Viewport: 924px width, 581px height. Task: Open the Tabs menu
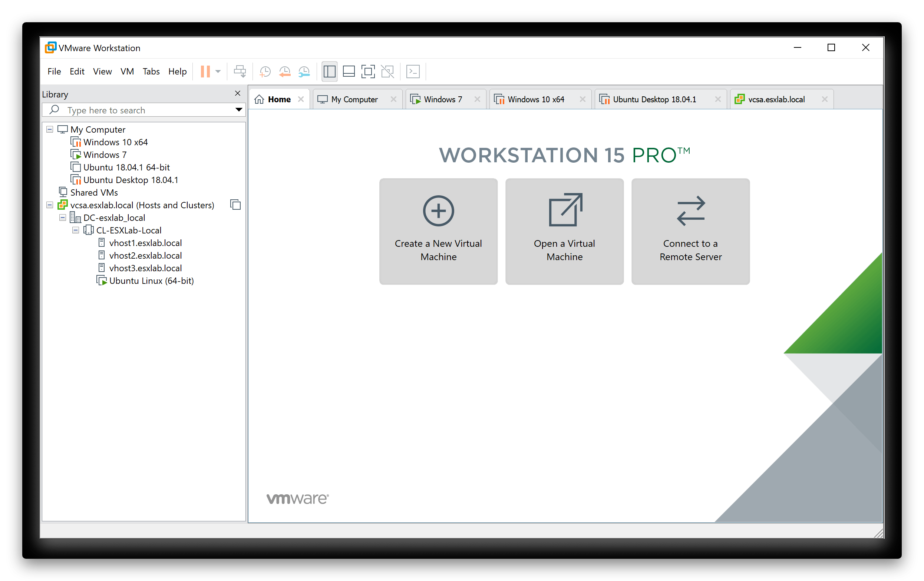[x=151, y=72]
